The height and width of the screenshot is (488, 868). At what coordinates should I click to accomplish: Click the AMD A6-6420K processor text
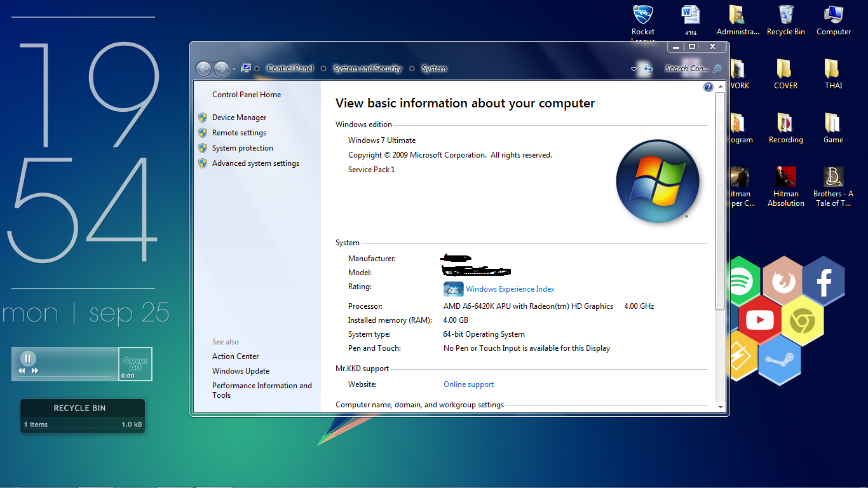point(528,306)
